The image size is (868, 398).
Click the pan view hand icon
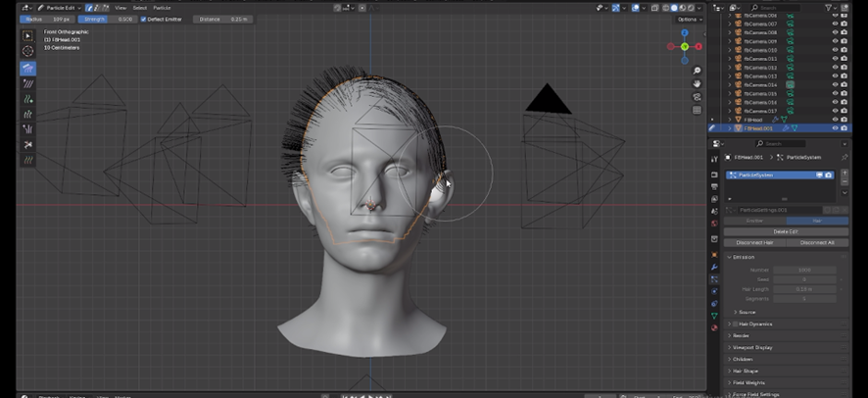tap(697, 84)
